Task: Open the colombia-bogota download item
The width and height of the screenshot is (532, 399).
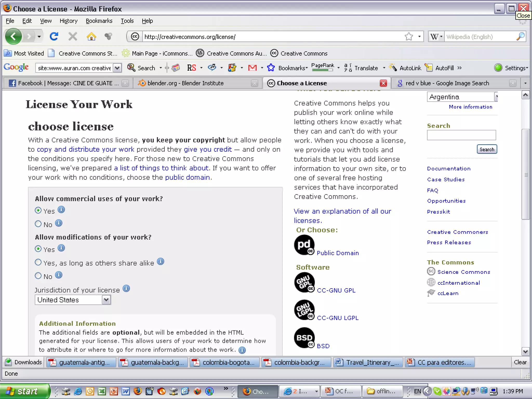Action: [225, 362]
